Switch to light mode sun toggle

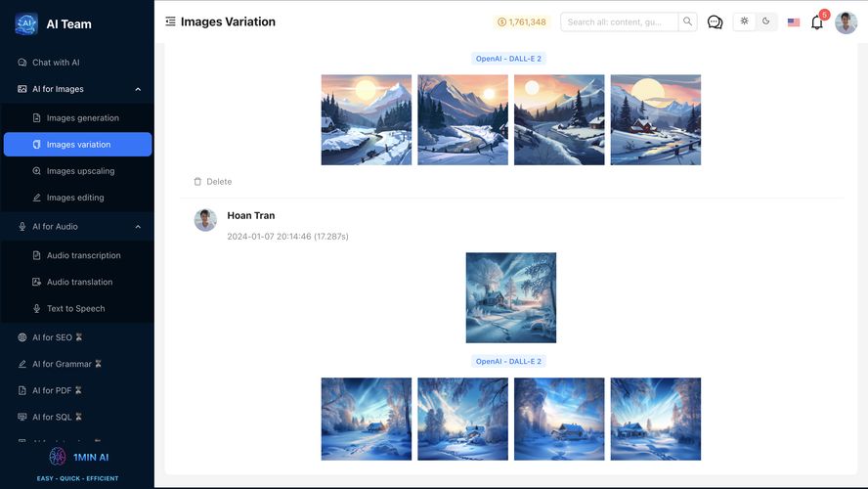click(744, 22)
